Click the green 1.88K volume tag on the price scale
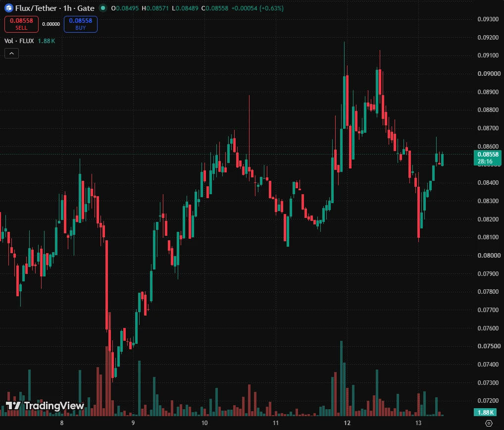 485,412
